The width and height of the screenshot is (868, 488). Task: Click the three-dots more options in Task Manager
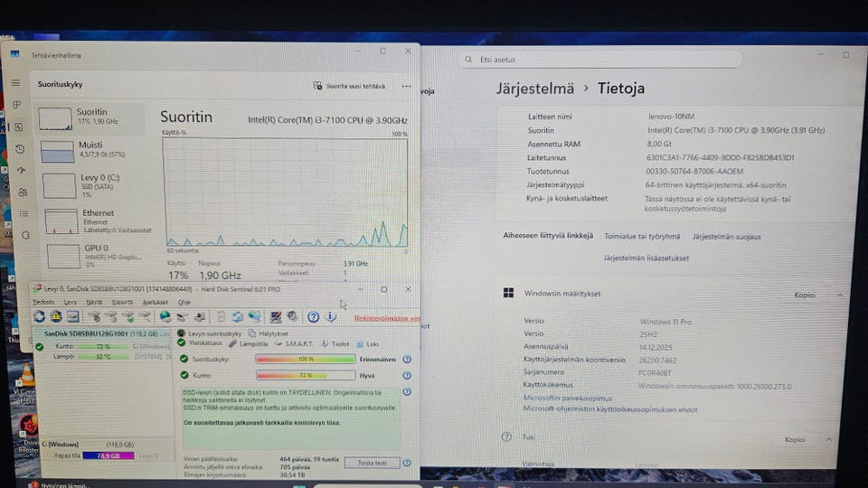[406, 87]
